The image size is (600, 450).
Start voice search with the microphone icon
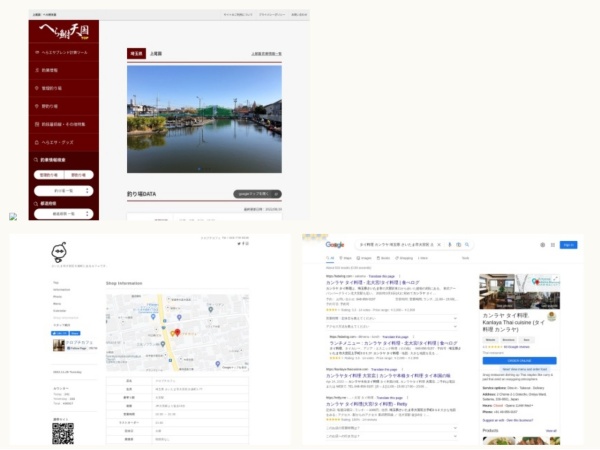point(450,245)
